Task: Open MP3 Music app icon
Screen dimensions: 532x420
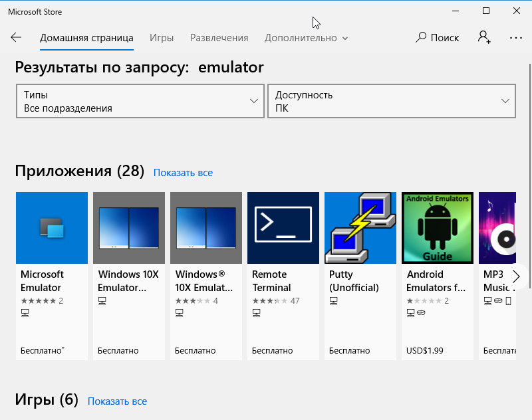Action: tap(497, 228)
